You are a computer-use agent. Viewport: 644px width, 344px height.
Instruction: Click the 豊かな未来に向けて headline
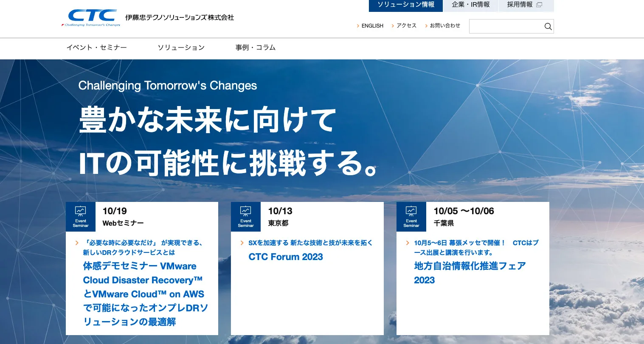click(208, 120)
